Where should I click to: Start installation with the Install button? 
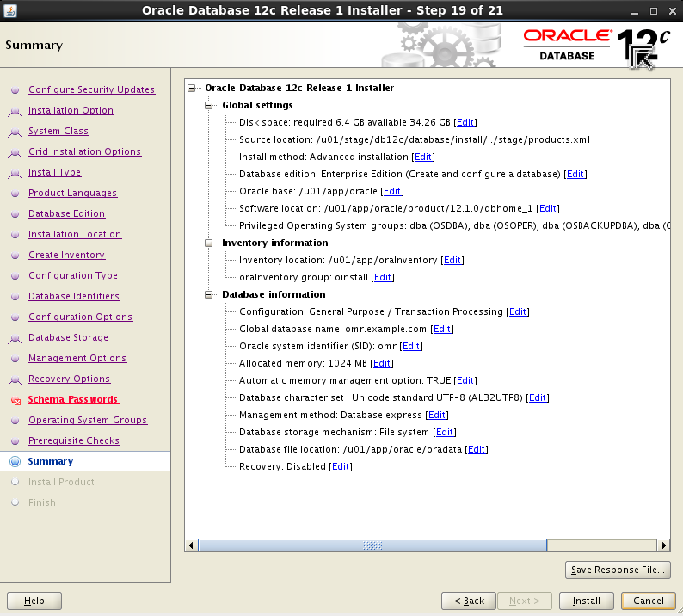point(587,601)
